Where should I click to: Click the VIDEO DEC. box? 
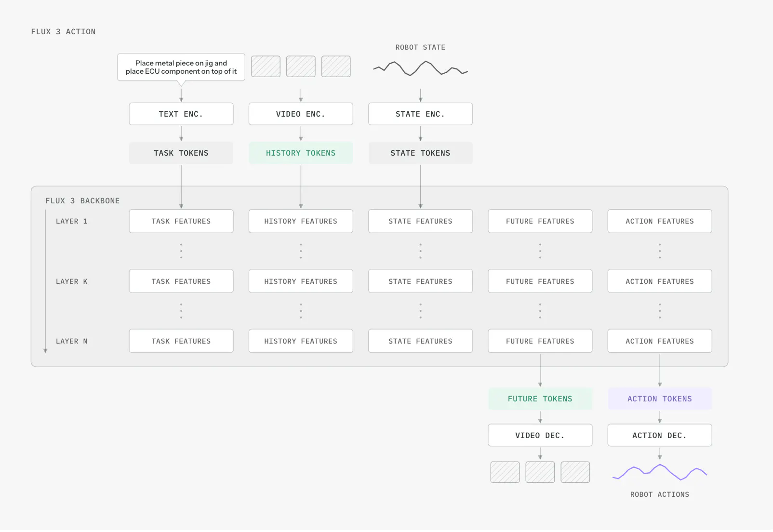click(x=540, y=436)
